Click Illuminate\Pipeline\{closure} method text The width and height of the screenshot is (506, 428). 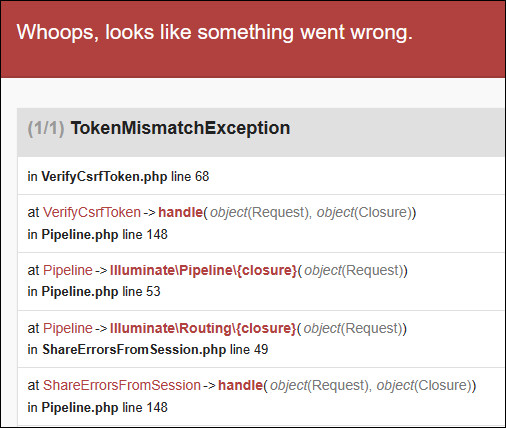coord(203,270)
